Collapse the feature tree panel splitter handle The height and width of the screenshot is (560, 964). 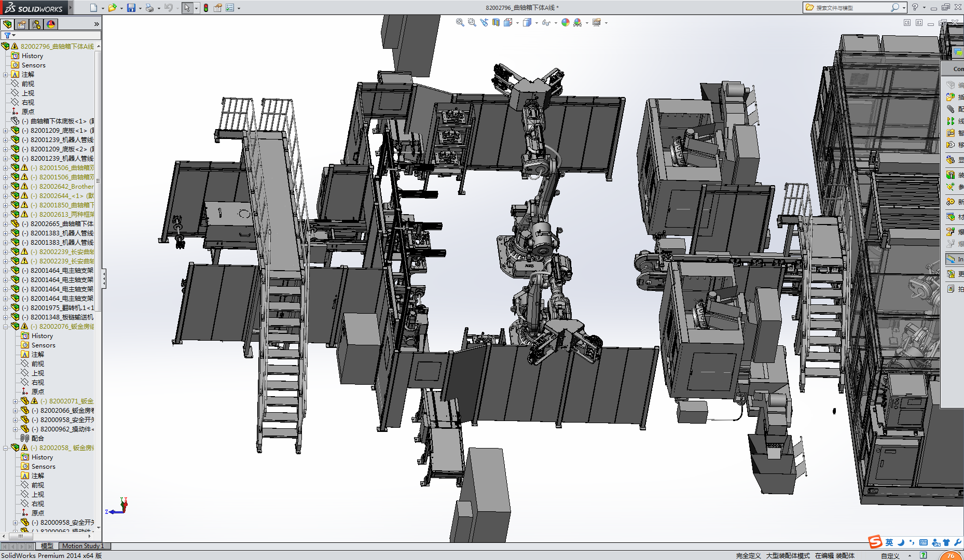coord(104,279)
